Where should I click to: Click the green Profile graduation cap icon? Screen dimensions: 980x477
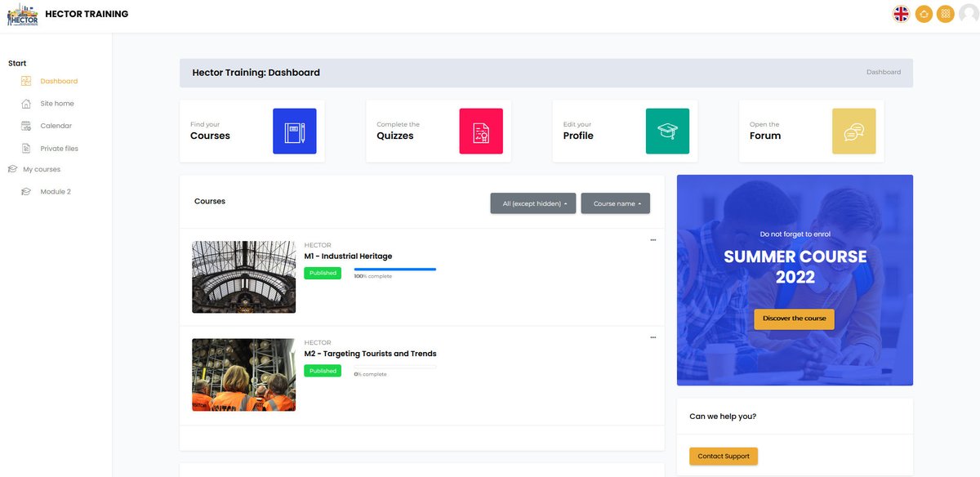[667, 132]
